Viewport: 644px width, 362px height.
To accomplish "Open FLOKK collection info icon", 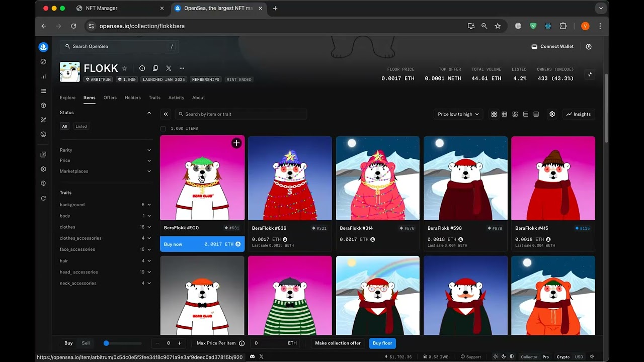I will click(x=142, y=68).
